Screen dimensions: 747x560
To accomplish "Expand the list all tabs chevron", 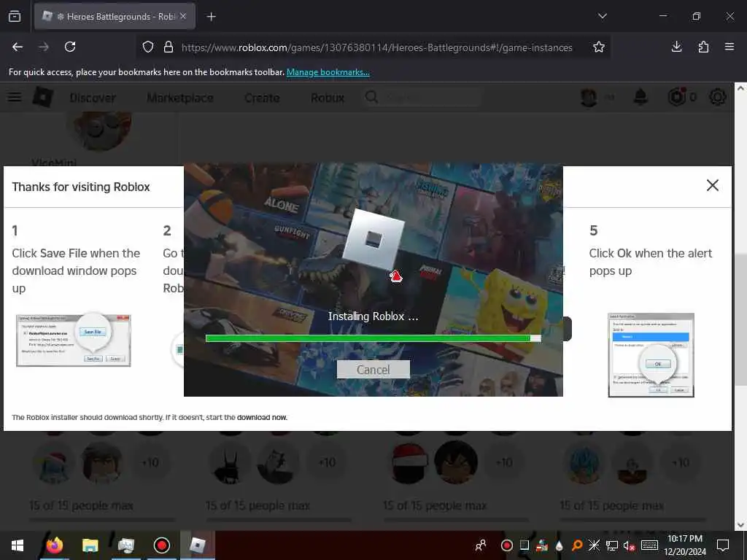I will [x=602, y=16].
